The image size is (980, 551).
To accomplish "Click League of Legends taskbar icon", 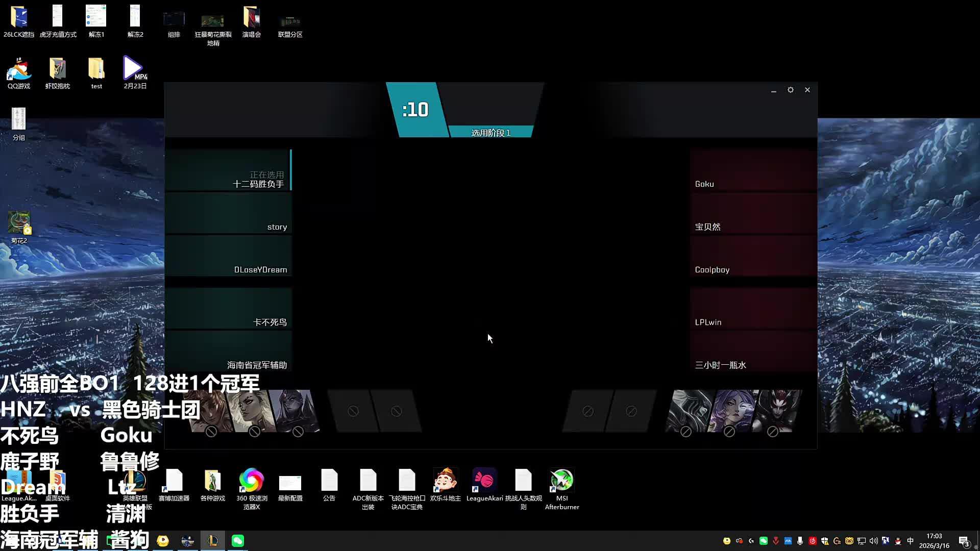I will tap(213, 541).
